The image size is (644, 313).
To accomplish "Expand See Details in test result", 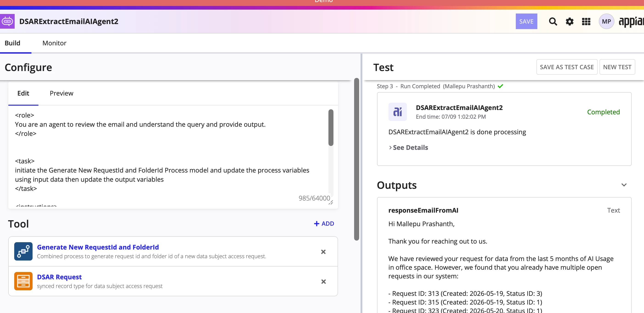I will pos(408,147).
